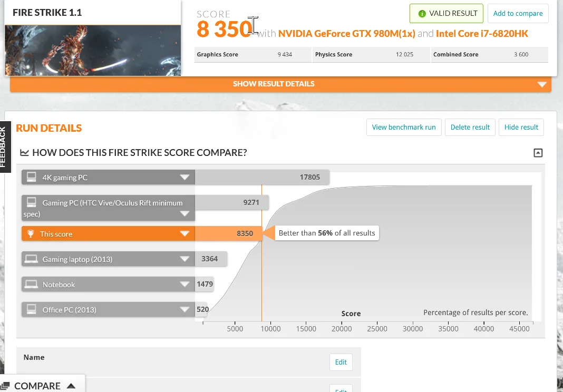Image resolution: width=563 pixels, height=392 pixels.
Task: Expand the Notebook dropdown arrow
Action: (x=185, y=285)
